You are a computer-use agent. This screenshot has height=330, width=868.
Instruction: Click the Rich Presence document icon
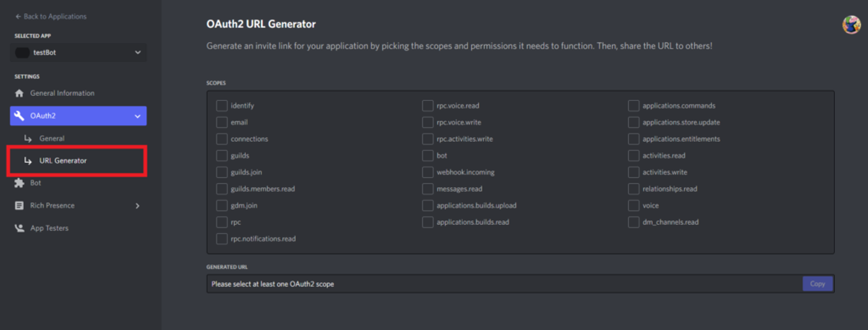coord(19,206)
